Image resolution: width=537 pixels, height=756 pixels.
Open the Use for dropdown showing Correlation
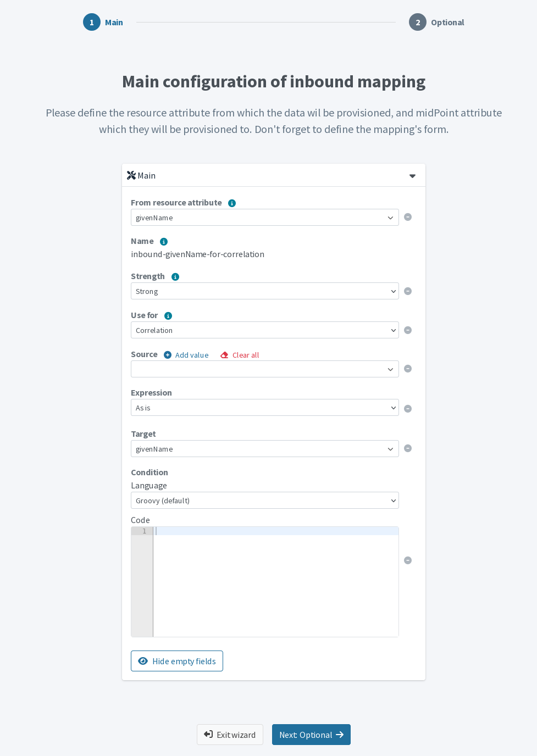(x=264, y=330)
